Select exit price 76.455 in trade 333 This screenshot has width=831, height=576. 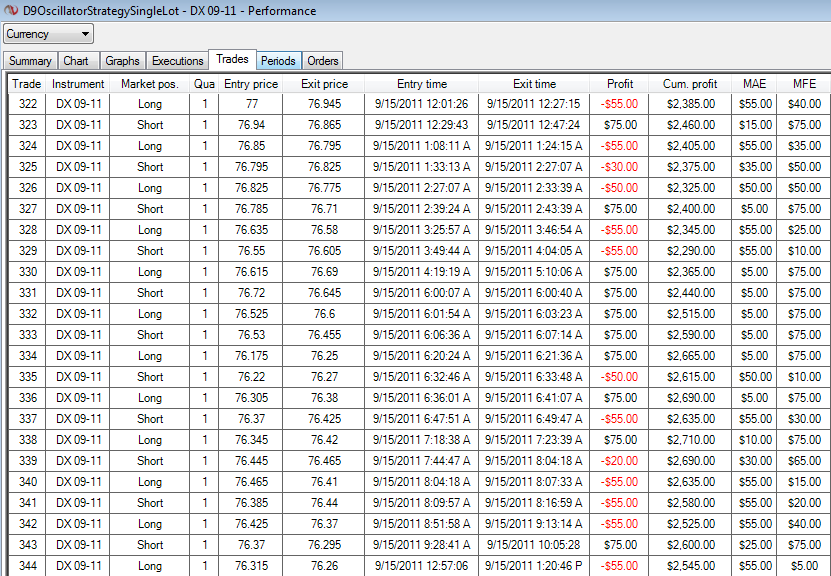[324, 335]
